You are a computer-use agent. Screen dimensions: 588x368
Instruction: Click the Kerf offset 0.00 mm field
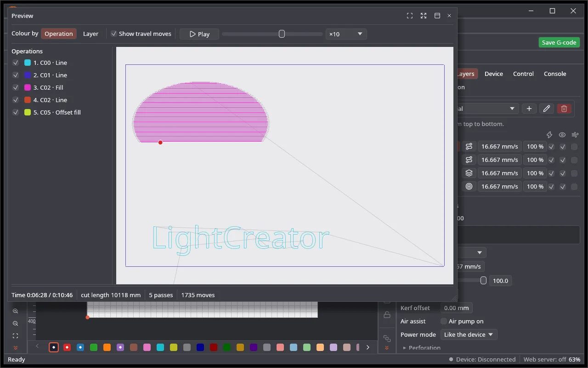pos(456,308)
